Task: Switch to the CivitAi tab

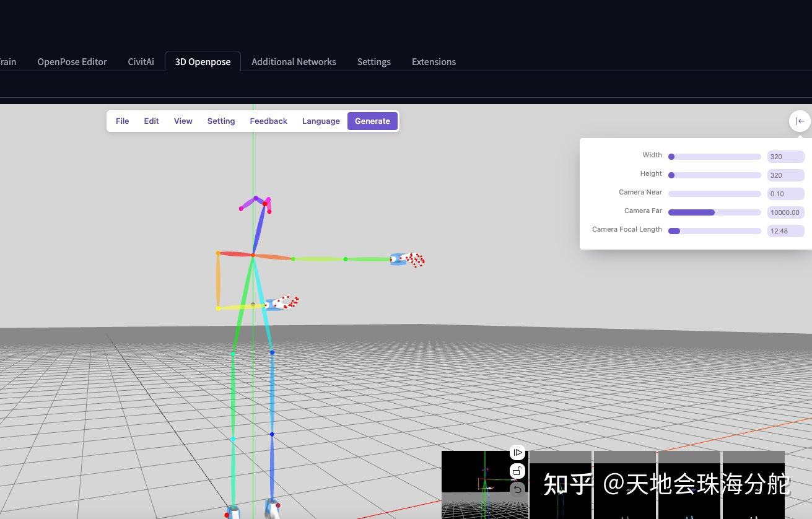Action: tap(141, 61)
